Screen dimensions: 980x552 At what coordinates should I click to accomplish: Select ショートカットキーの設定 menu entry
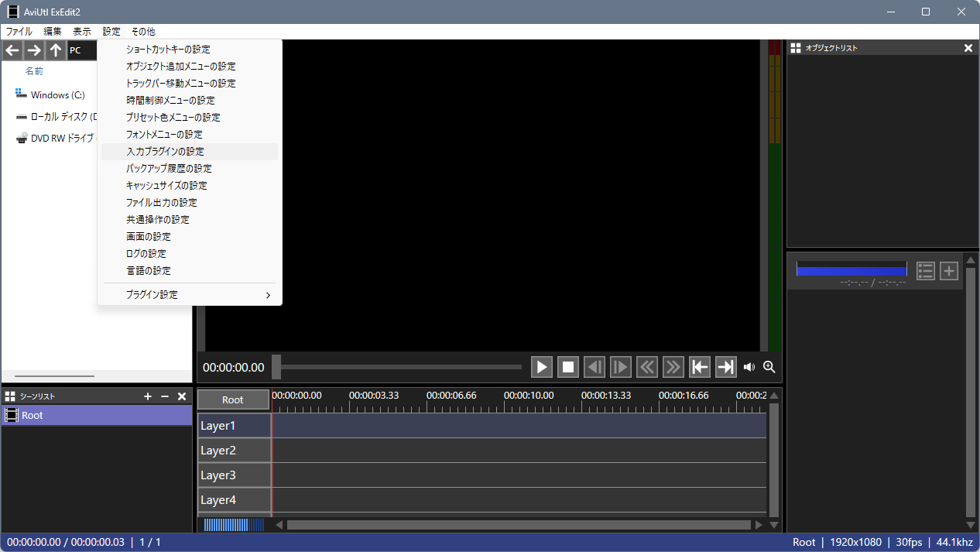[168, 50]
